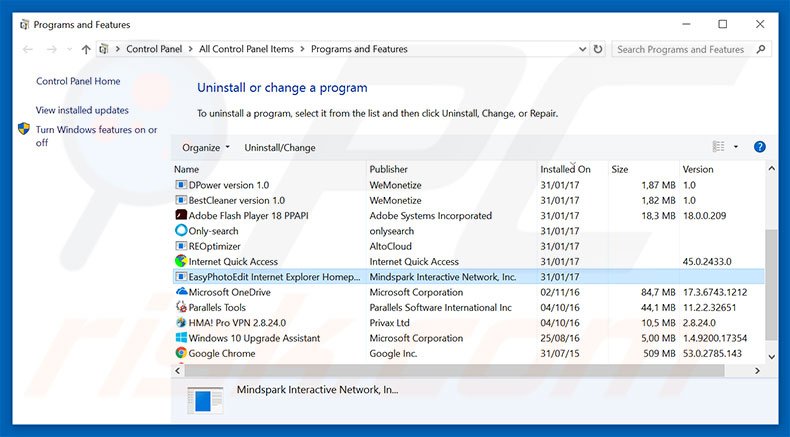Click version 53.0.2785.143 cell
The image size is (790, 437).
(x=712, y=353)
